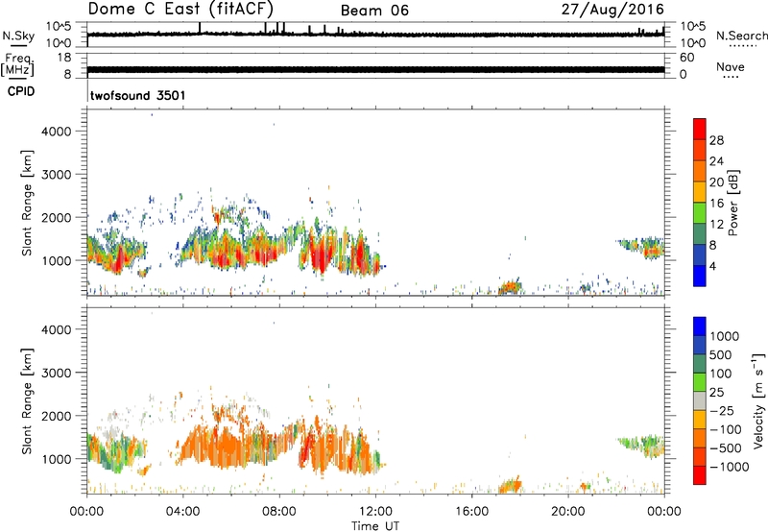This screenshot has height=532, width=768.
Task: Click the '16:00' time axis tick label
Action: [x=471, y=512]
